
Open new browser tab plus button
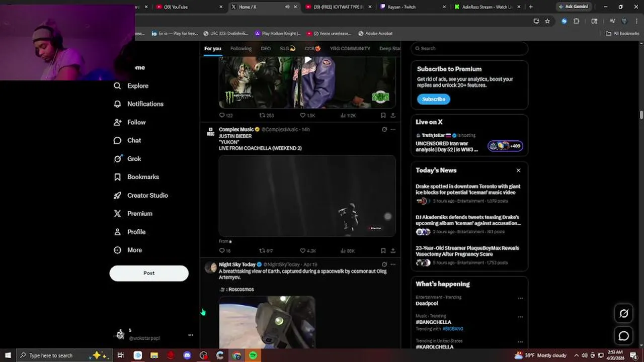coord(531,7)
